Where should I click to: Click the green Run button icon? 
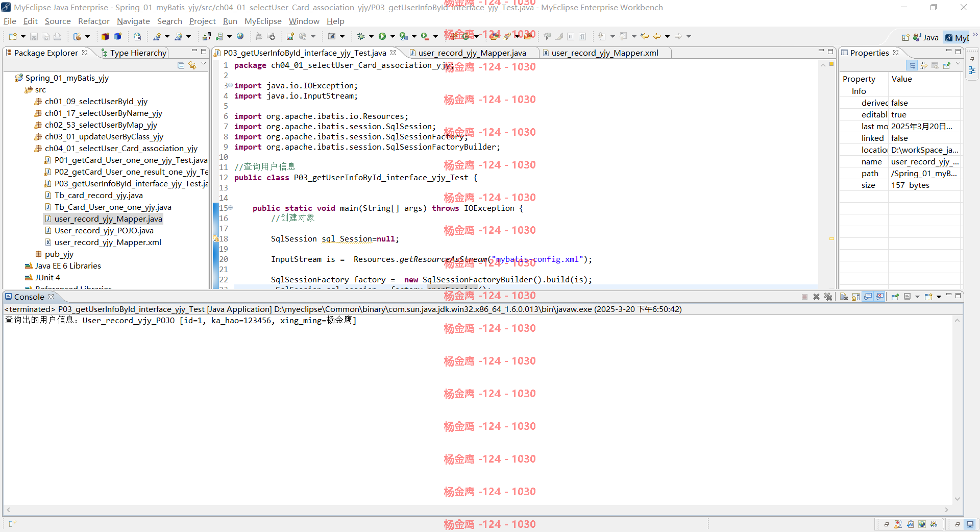point(382,36)
